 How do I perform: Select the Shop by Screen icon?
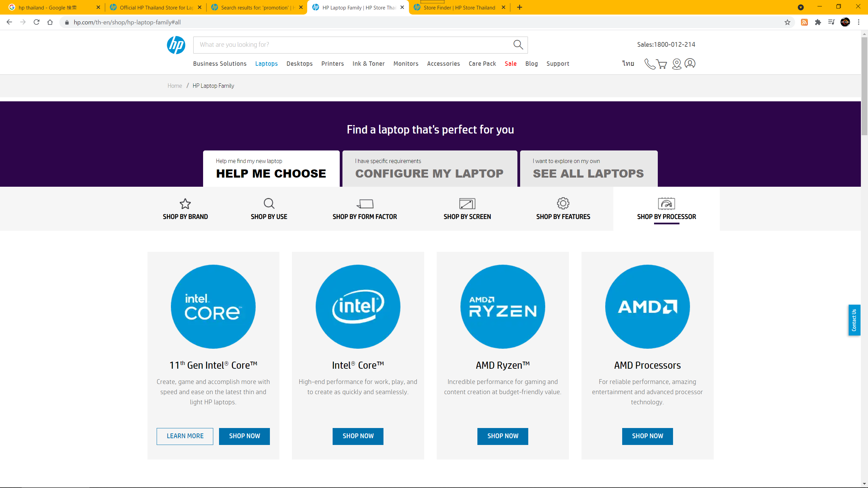467,203
